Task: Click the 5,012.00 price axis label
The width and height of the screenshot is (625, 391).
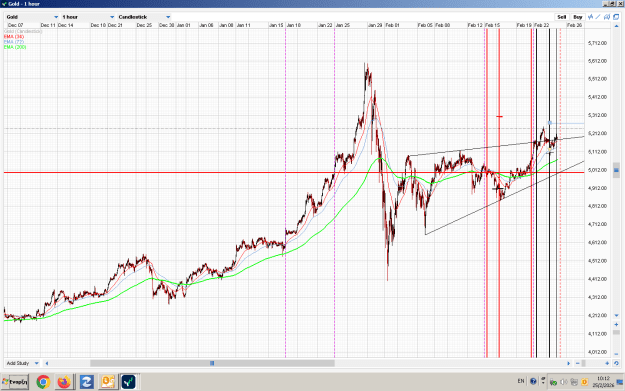Action: pyautogui.click(x=597, y=170)
